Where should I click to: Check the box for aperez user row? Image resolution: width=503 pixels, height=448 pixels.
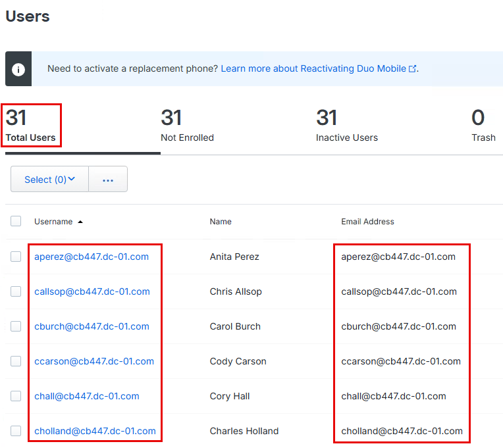(x=16, y=257)
